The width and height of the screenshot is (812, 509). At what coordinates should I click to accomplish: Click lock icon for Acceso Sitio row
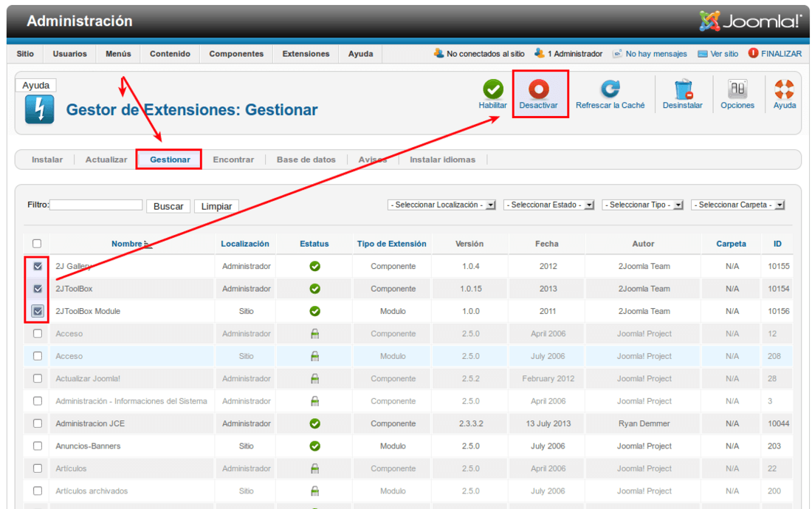click(315, 356)
